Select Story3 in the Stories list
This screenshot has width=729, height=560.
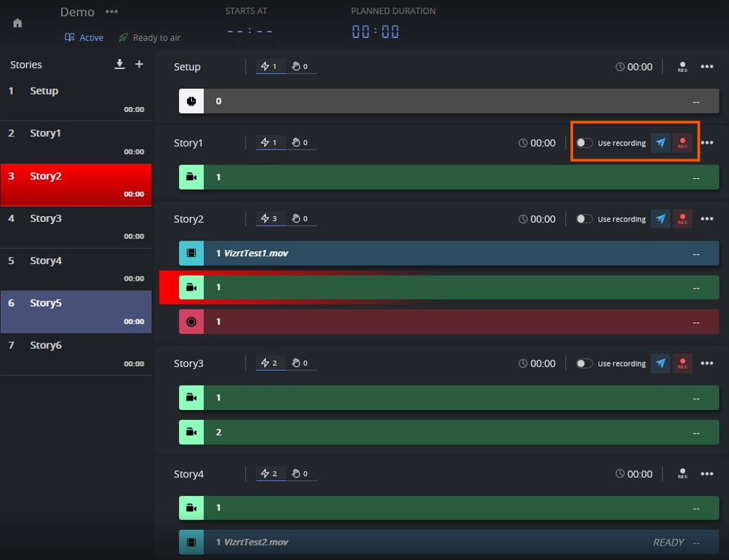coord(76,228)
